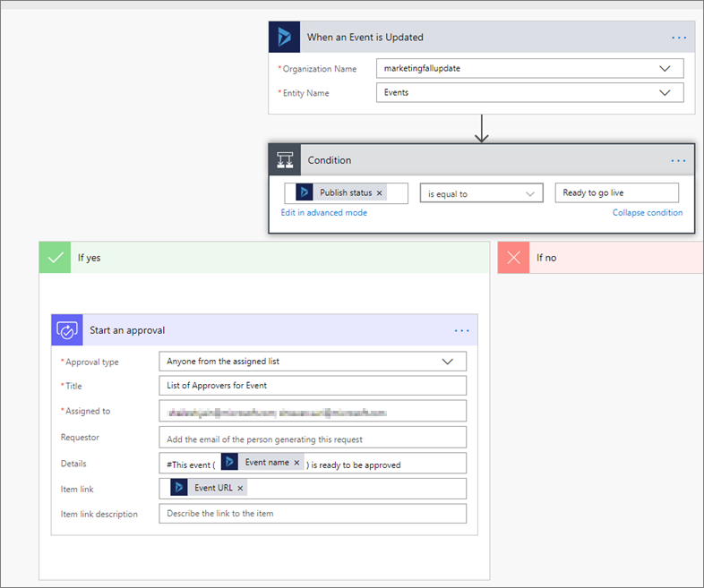Viewport: 704px width, 588px height.
Task: Open the trigger card's ellipsis menu
Action: pyautogui.click(x=678, y=38)
